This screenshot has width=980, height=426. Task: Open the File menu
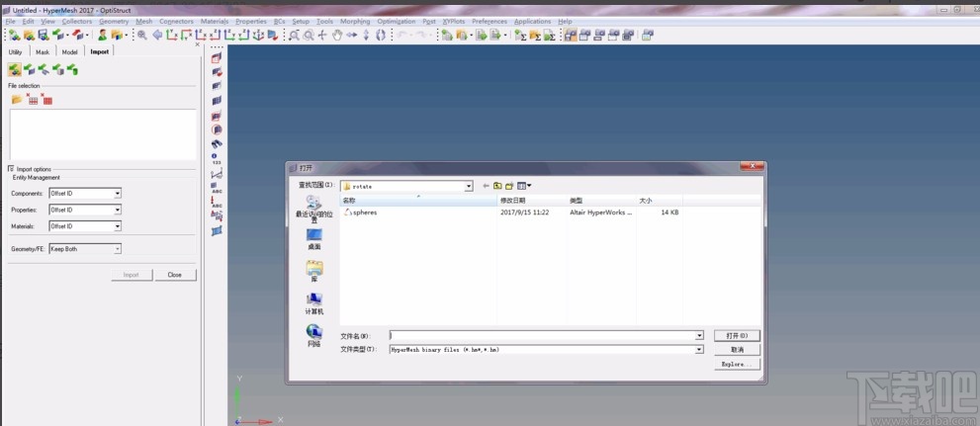(10, 21)
